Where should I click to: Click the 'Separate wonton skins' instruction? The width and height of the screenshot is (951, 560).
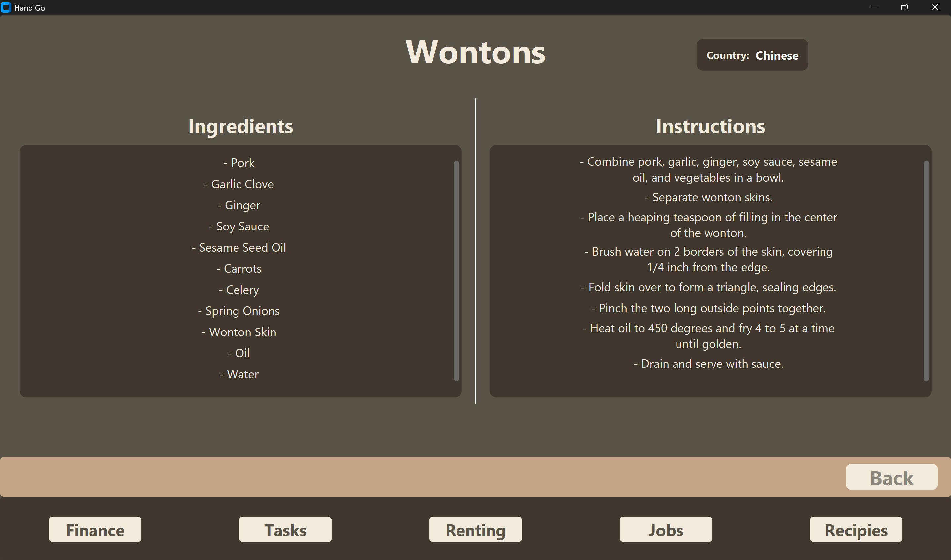click(708, 197)
